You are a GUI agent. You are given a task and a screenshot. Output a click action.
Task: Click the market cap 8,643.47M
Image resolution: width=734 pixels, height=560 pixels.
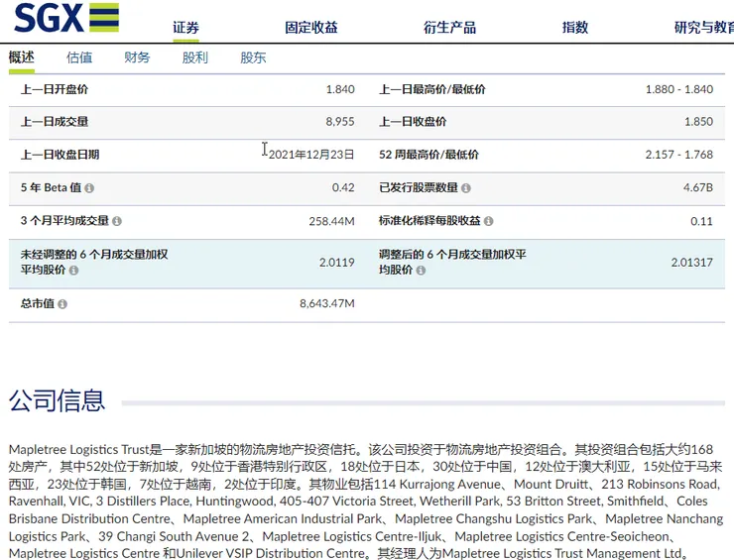click(x=327, y=303)
